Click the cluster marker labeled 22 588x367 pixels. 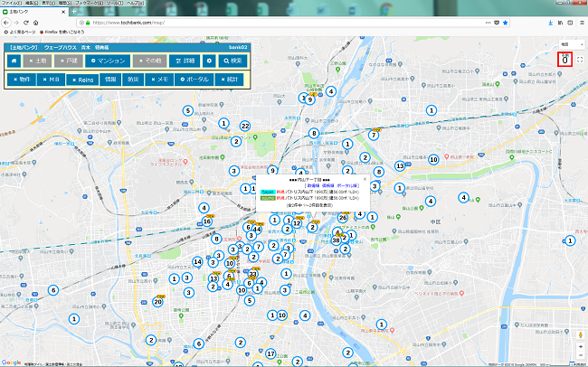pyautogui.click(x=244, y=126)
